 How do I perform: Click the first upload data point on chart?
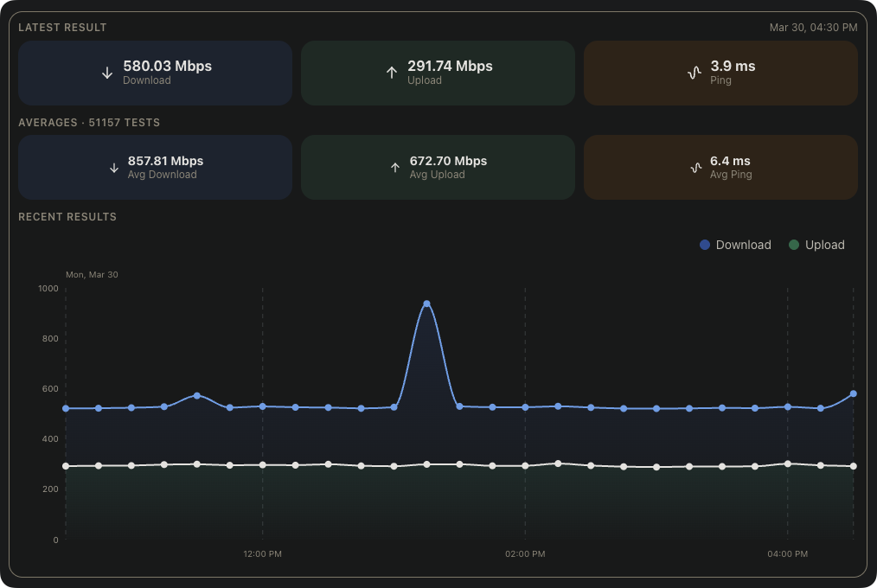point(66,466)
